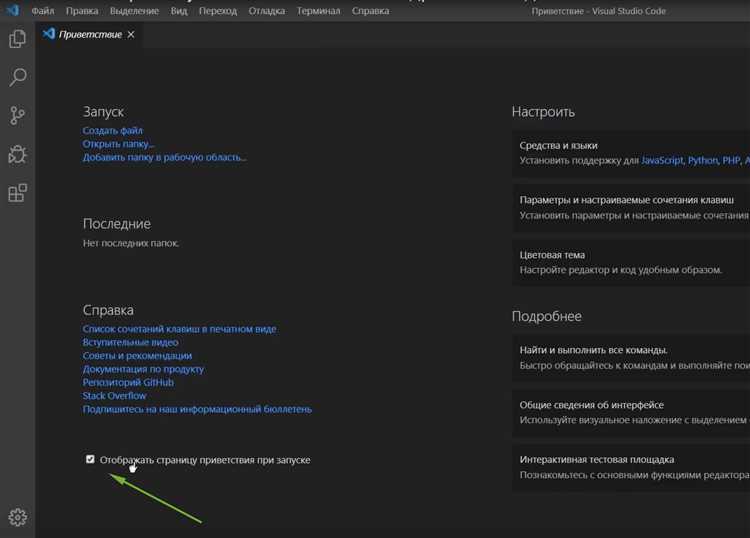Open the Репозиторий GitHub link
The image size is (750, 538).
click(128, 383)
